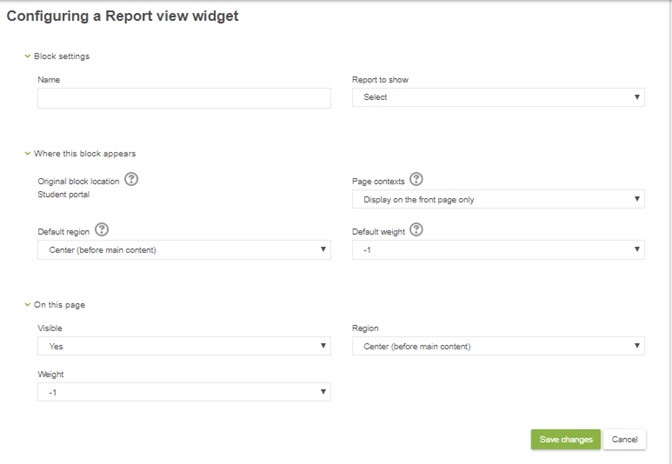Click Save changes button
The width and height of the screenshot is (672, 464).
[x=566, y=440]
